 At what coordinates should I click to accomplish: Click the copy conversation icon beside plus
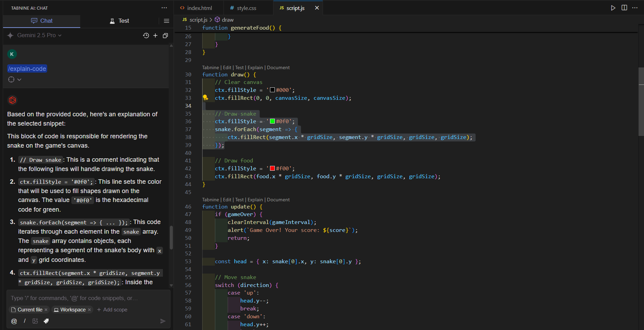point(165,35)
